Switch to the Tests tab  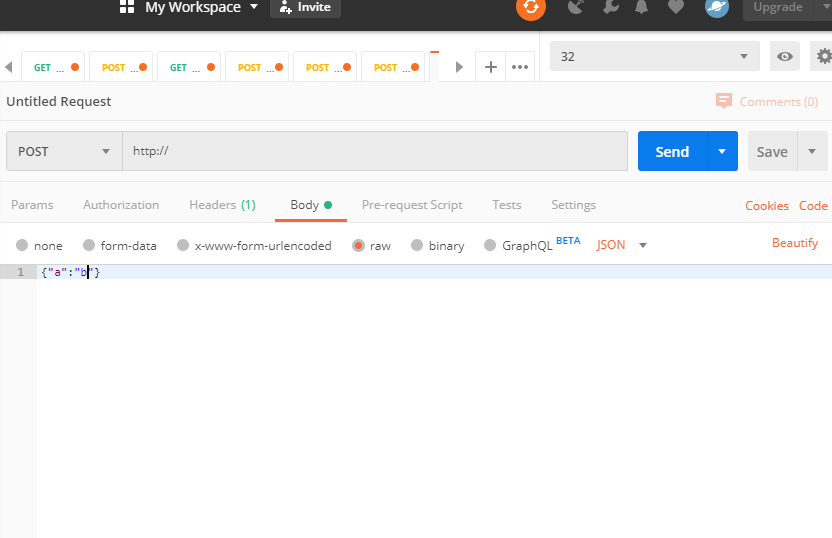point(507,205)
